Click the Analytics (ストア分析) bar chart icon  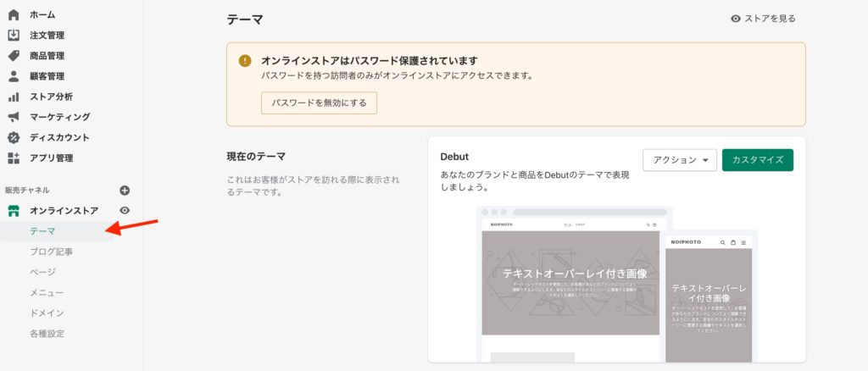[x=14, y=97]
